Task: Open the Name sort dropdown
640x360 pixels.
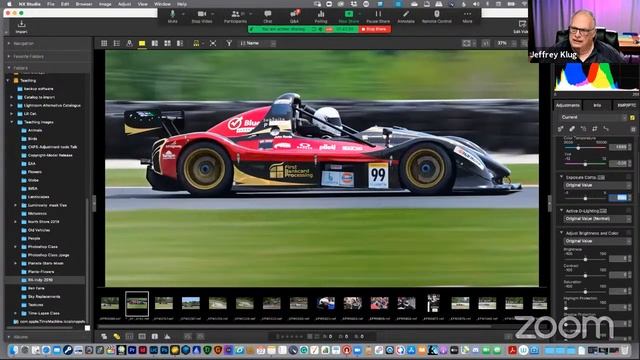Action: 257,43
